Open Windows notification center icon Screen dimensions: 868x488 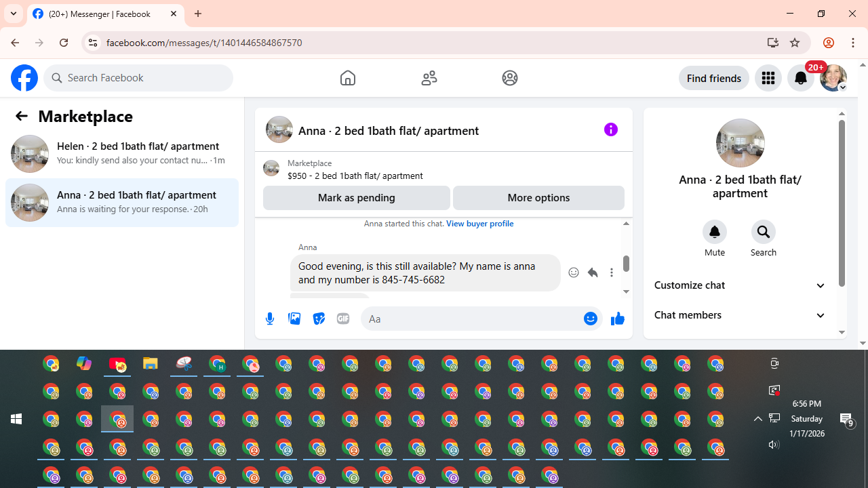pos(847,420)
